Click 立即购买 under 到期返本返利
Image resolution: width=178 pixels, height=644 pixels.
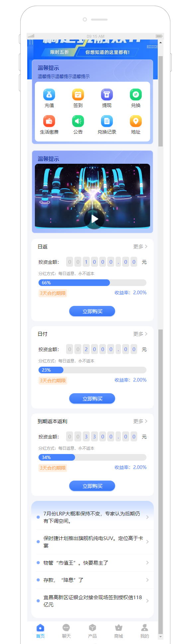pyautogui.click(x=92, y=486)
